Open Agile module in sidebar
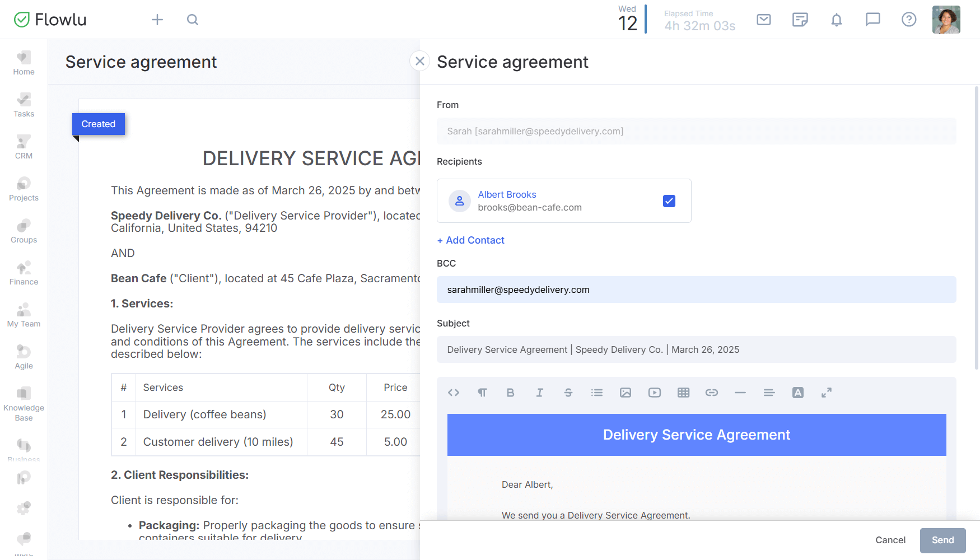This screenshot has height=560, width=980. [x=24, y=357]
